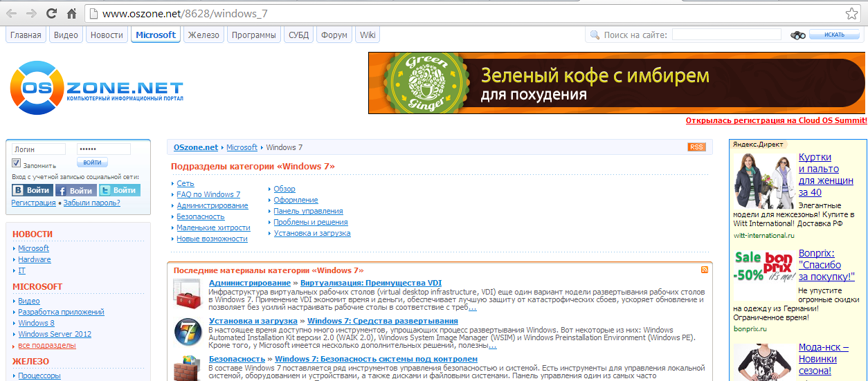Screen dimensions: 868x381
Task: Open the IT news link in sidebar
Action: [21, 270]
